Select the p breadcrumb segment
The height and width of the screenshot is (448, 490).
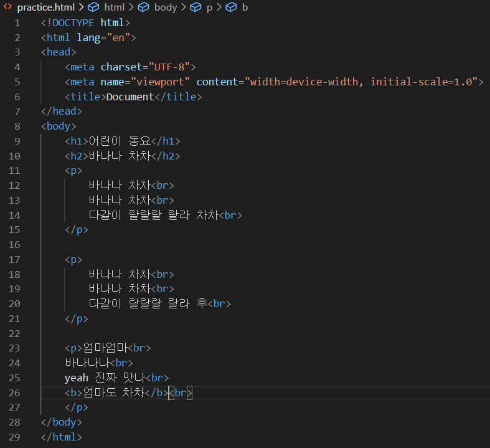coord(209,8)
